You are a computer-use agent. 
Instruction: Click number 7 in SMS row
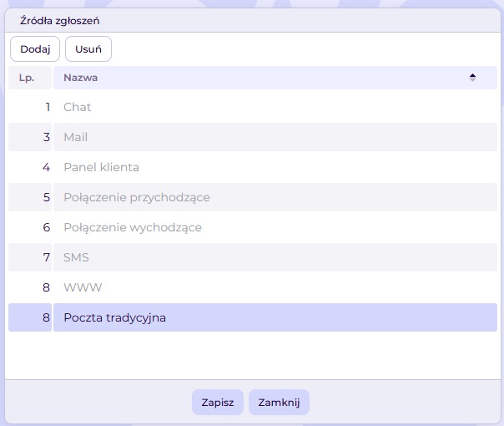(x=47, y=257)
